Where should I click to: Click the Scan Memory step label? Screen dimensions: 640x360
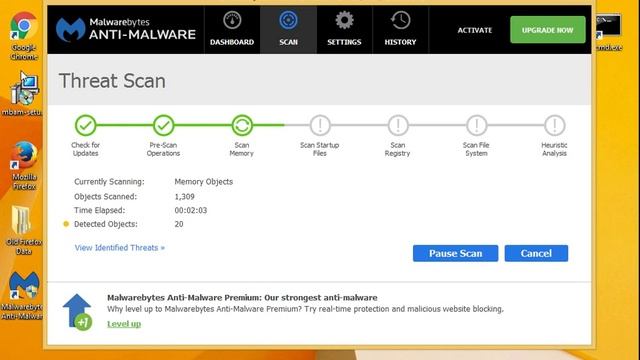242,149
